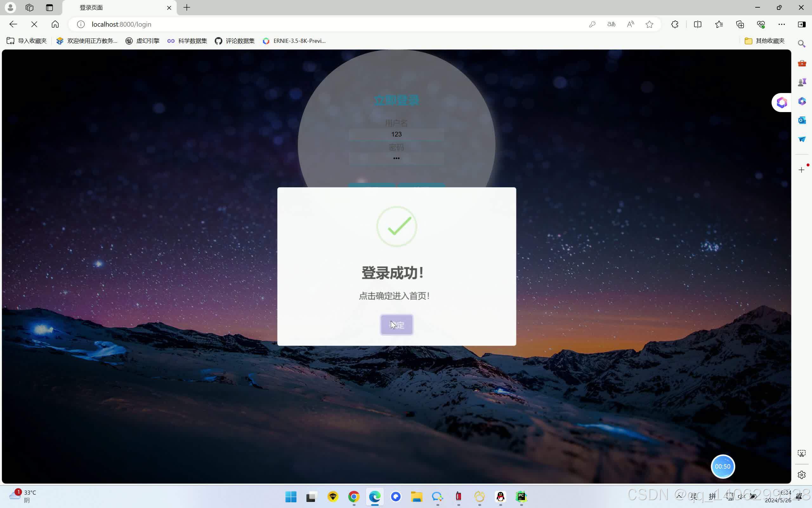Image resolution: width=812 pixels, height=508 pixels.
Task: Open Google Chrome from the taskbar
Action: pos(354,497)
